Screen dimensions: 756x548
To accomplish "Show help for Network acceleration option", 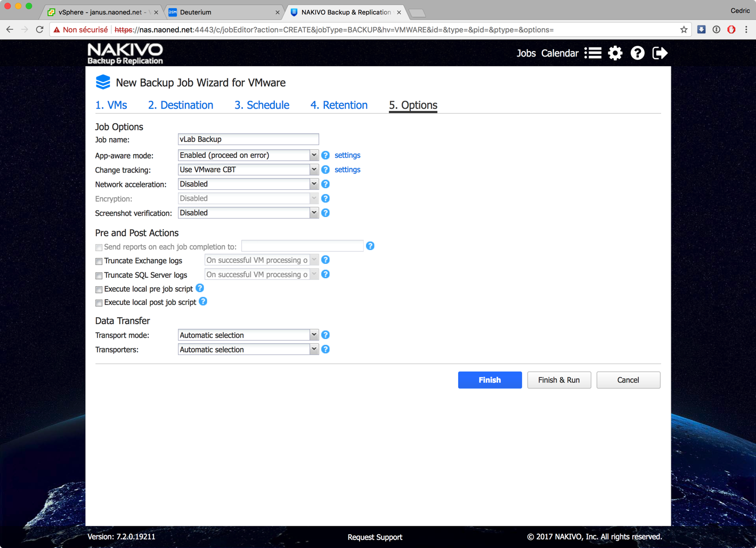I will click(326, 184).
